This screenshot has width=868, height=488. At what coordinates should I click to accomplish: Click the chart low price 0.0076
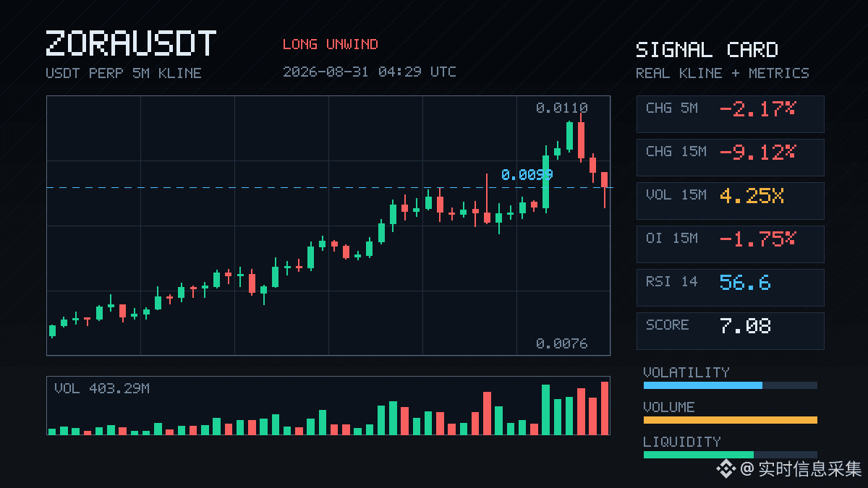click(x=562, y=343)
